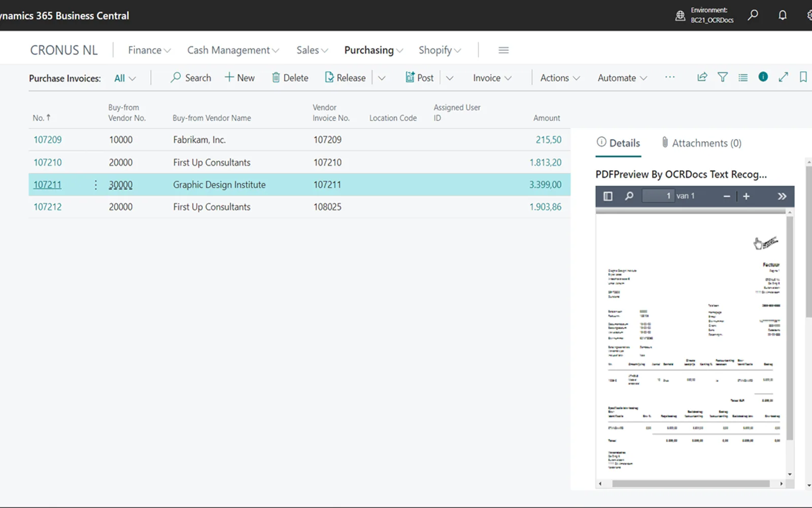This screenshot has height=508, width=812.
Task: Open amount 1.813,20 link
Action: coord(546,163)
